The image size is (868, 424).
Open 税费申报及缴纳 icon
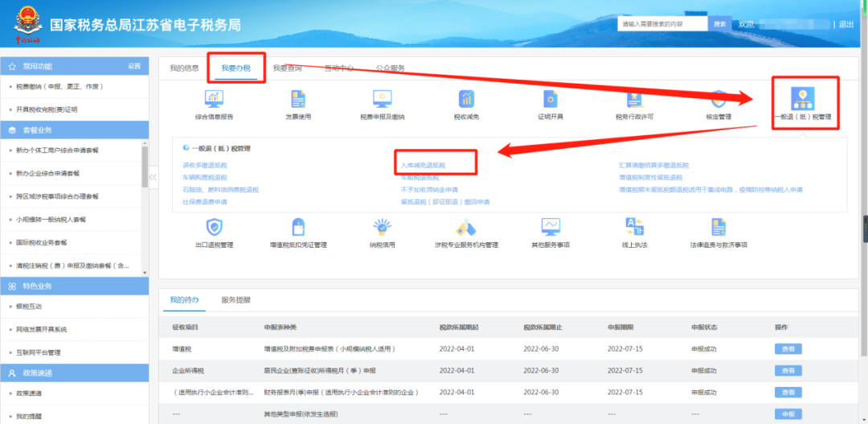[x=382, y=99]
